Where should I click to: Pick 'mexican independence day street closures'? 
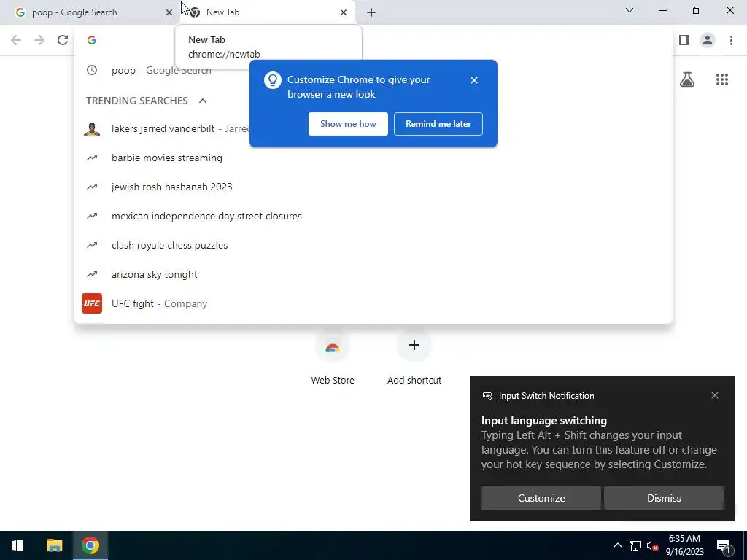(x=373, y=216)
